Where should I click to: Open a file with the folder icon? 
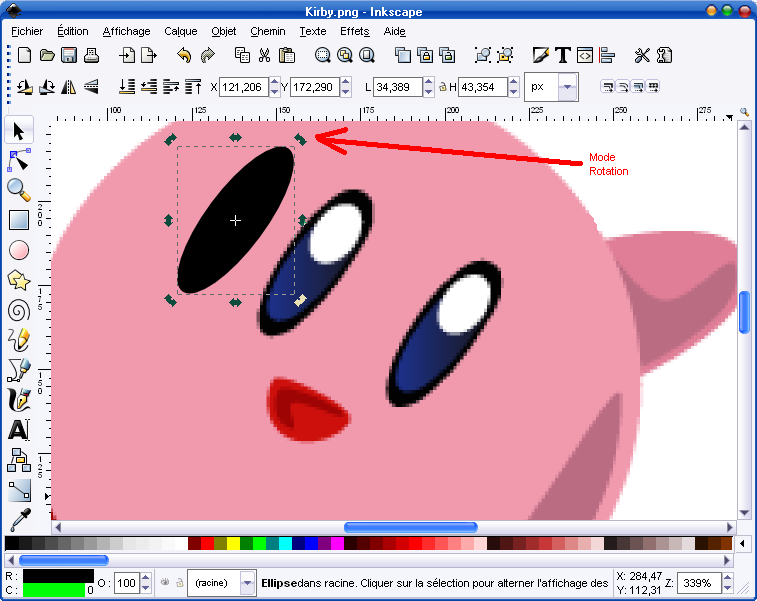click(47, 56)
